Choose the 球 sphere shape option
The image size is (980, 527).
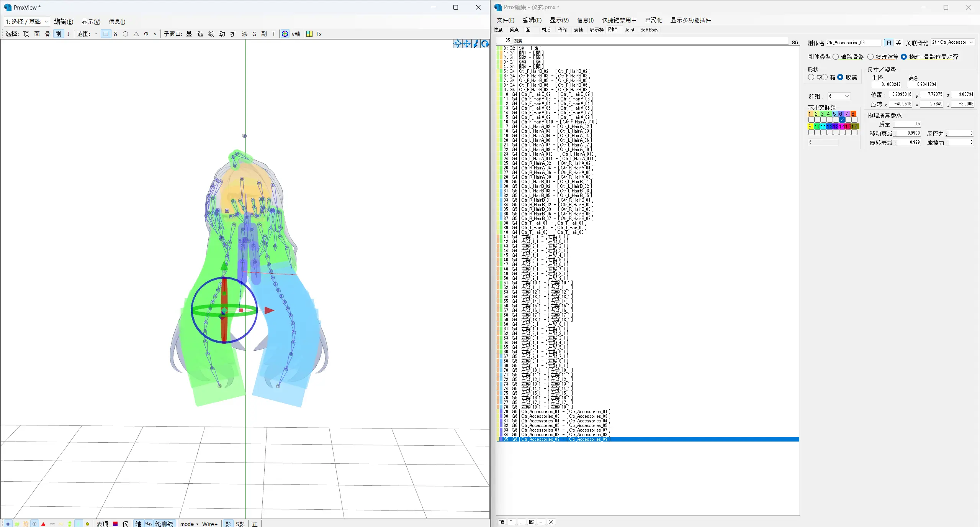click(x=811, y=77)
